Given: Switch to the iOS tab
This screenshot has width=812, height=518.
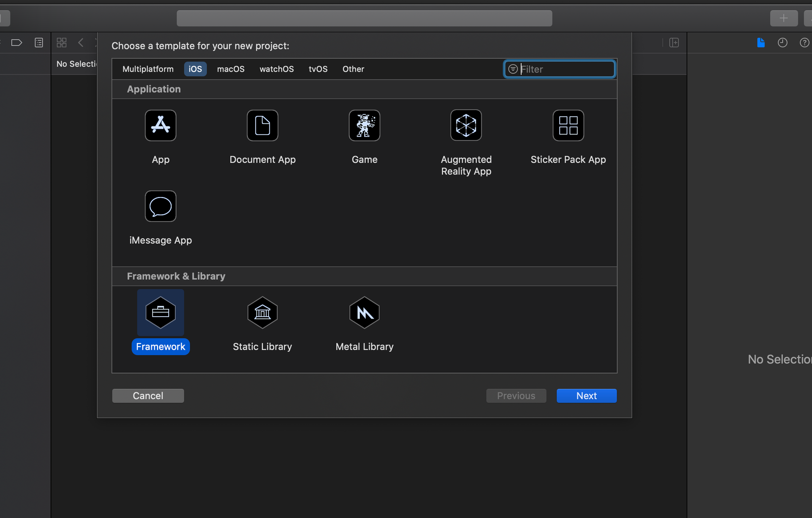Looking at the screenshot, I should 195,69.
